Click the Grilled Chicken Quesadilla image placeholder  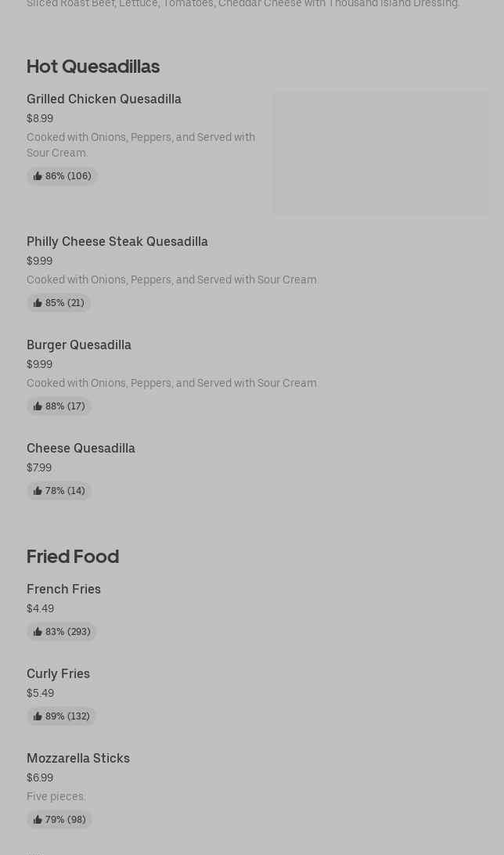380,153
